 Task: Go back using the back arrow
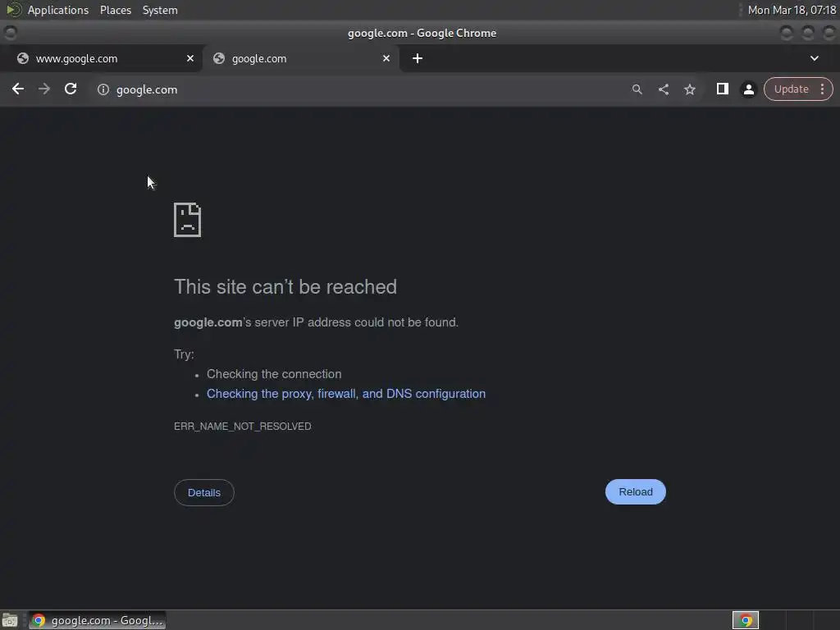coord(18,89)
